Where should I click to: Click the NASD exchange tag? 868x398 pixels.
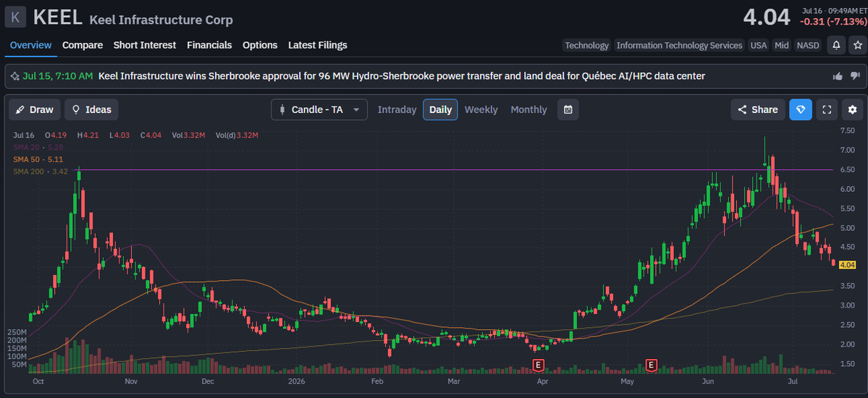coord(808,46)
